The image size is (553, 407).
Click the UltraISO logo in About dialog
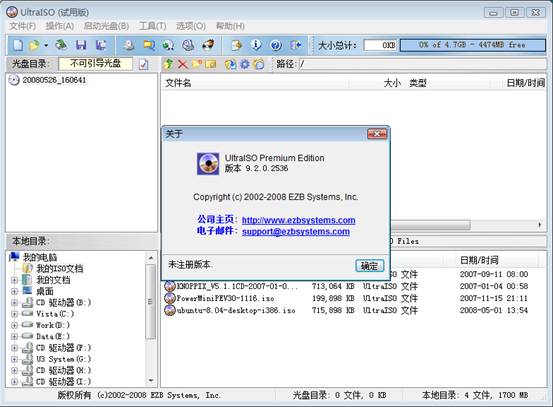208,164
